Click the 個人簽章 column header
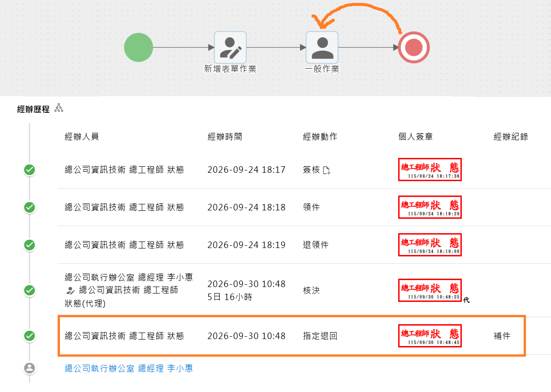 pyautogui.click(x=415, y=137)
